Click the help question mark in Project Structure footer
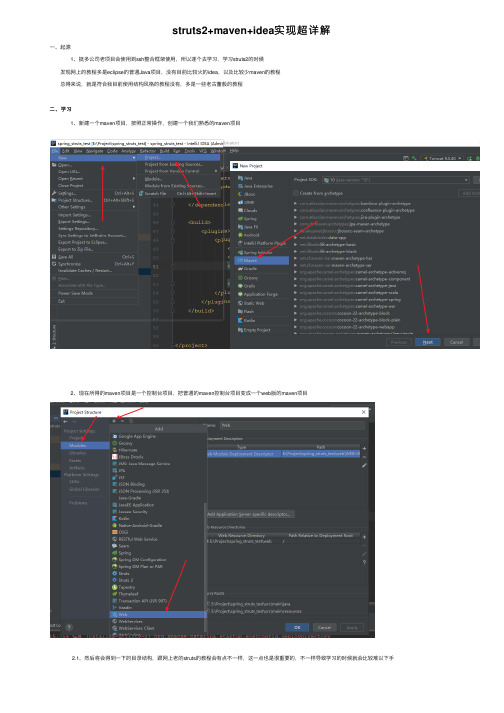 coord(69,627)
